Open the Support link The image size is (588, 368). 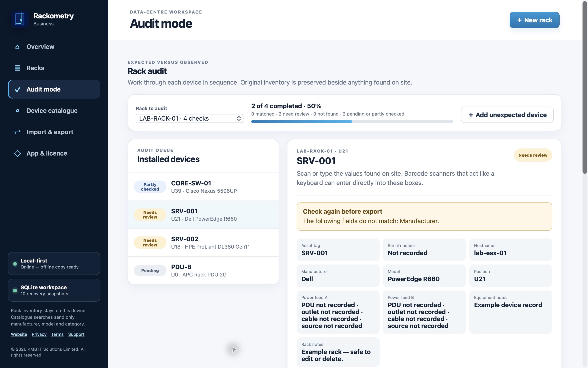pyautogui.click(x=76, y=334)
